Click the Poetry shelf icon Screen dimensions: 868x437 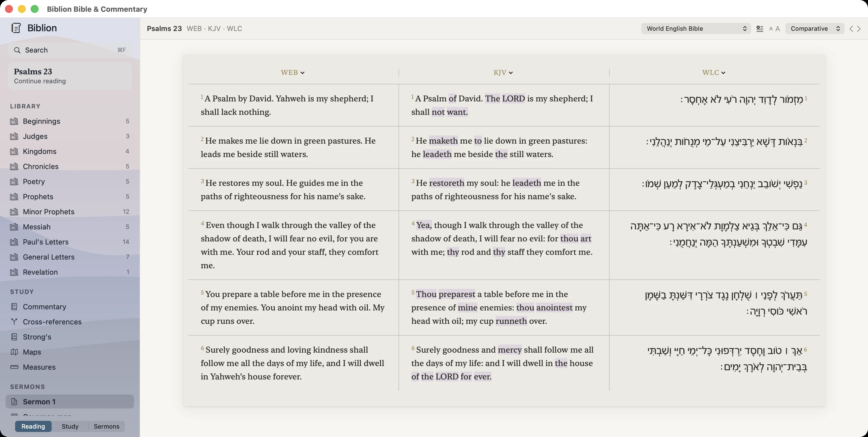coord(14,181)
